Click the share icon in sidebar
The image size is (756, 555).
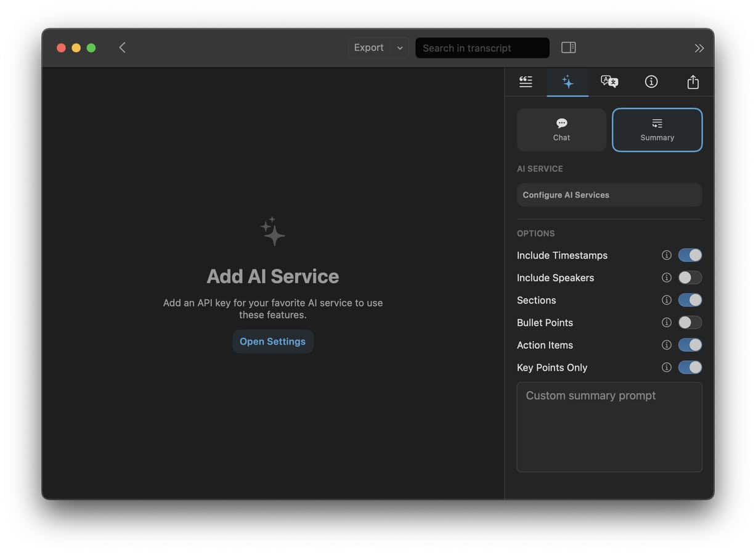tap(693, 82)
